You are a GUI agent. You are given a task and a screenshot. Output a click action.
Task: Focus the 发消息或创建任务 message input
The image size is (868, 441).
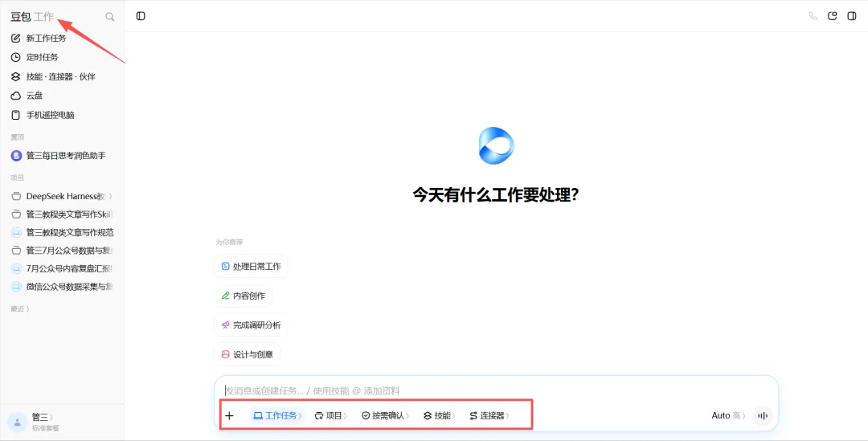[496, 390]
